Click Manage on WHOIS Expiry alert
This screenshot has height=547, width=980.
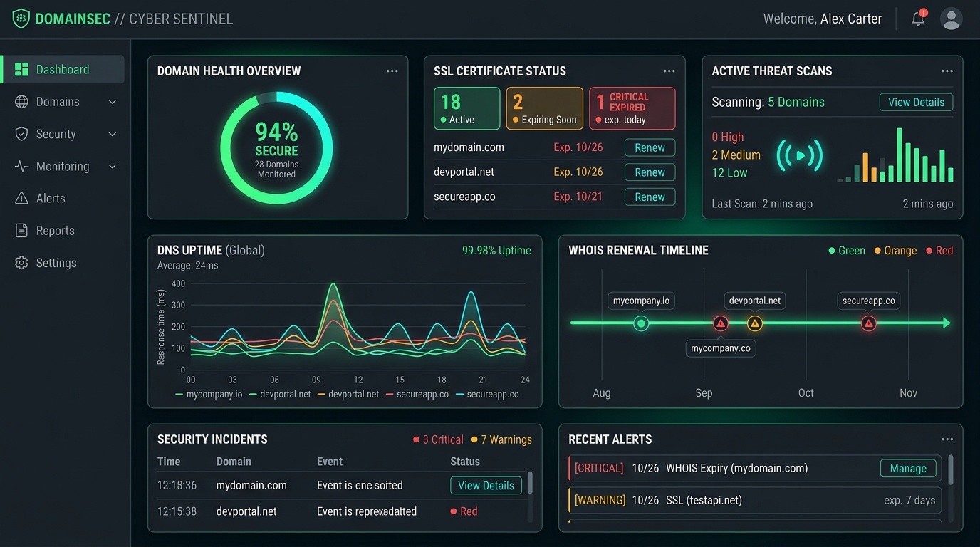tap(908, 468)
